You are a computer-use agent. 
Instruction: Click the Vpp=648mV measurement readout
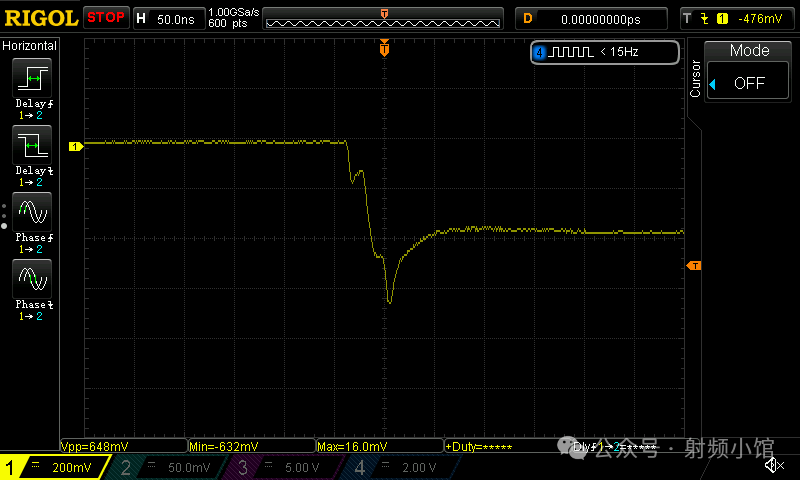pyautogui.click(x=122, y=446)
